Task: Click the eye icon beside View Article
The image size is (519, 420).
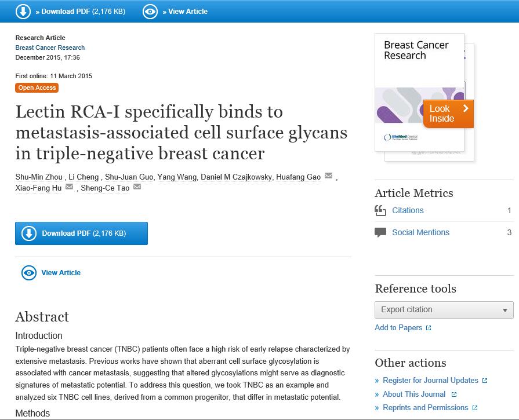Action: pos(28,273)
